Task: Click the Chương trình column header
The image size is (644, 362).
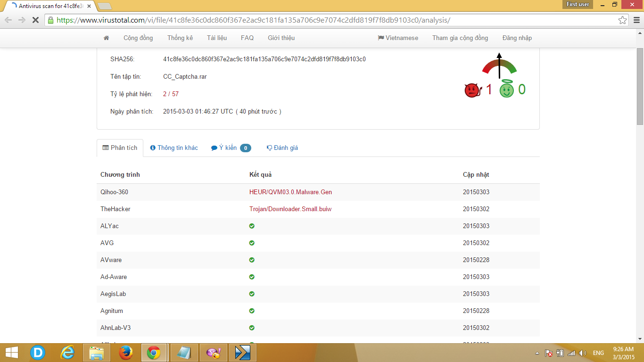Action: (x=120, y=175)
